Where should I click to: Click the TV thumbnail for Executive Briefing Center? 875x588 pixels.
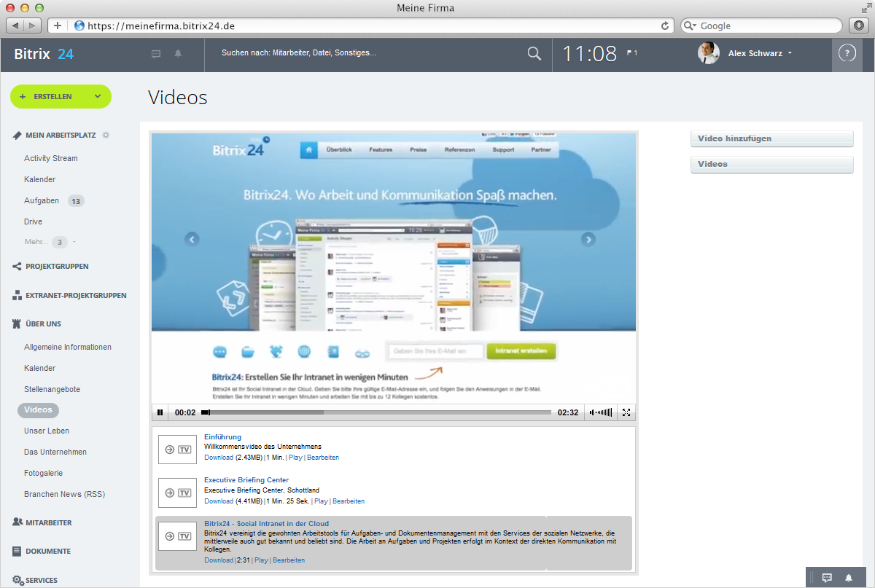point(178,493)
